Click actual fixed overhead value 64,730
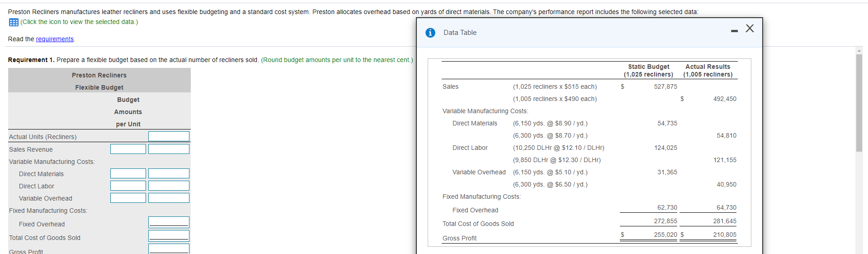Image resolution: width=868 pixels, height=254 pixels. (726, 207)
